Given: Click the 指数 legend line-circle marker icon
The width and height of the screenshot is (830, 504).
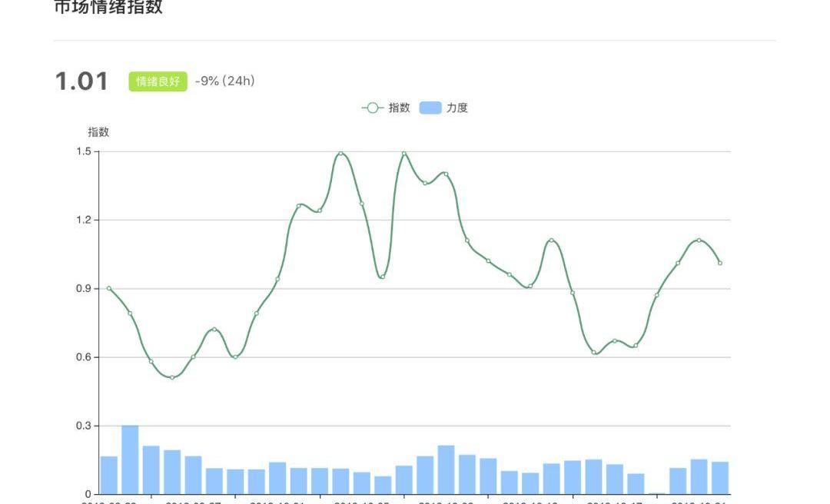Looking at the screenshot, I should pyautogui.click(x=373, y=108).
